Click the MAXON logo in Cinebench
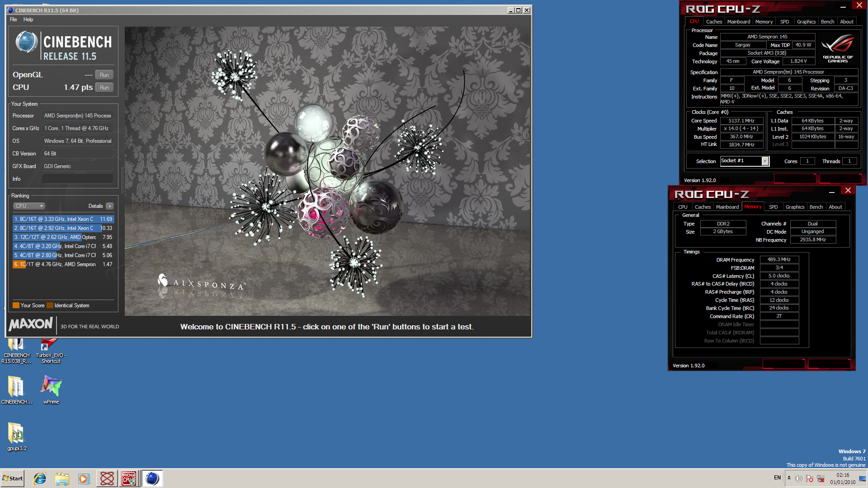The width and height of the screenshot is (868, 488). click(31, 324)
